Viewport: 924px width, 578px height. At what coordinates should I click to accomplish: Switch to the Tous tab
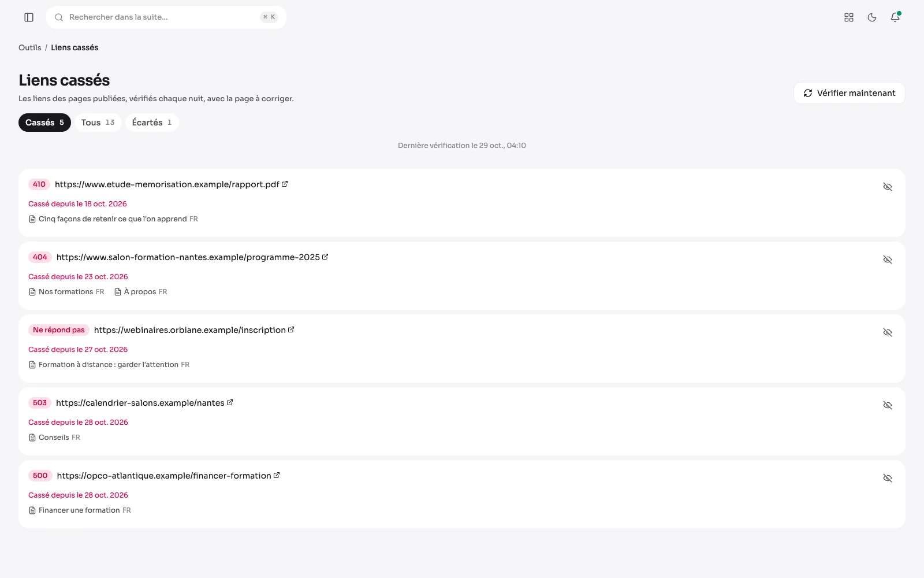coord(98,123)
